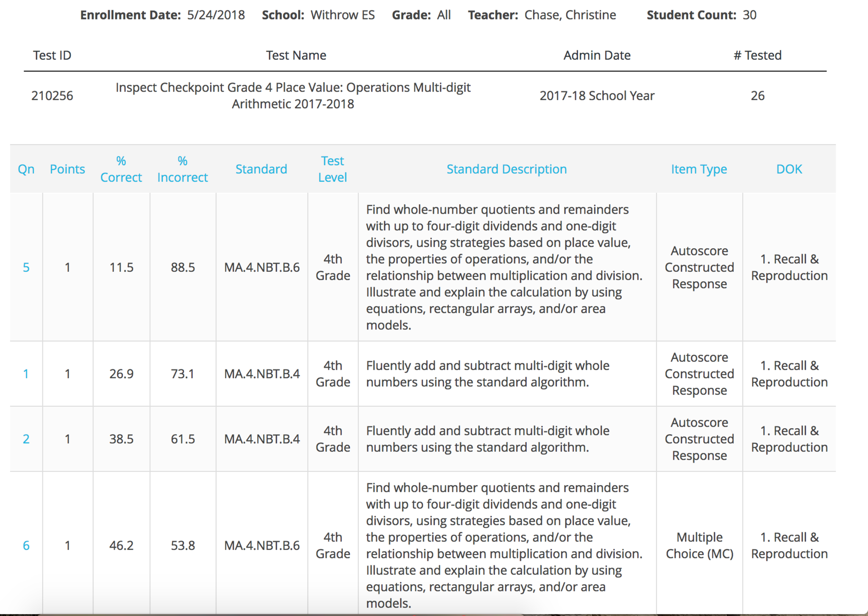Sort by % Incorrect column header
Image resolution: width=868 pixels, height=616 pixels.
click(182, 169)
